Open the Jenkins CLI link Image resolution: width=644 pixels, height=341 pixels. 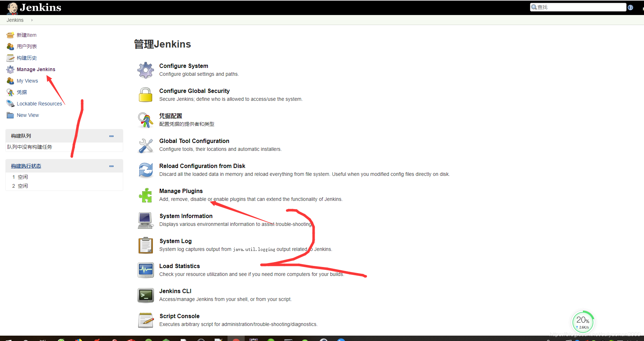click(175, 291)
